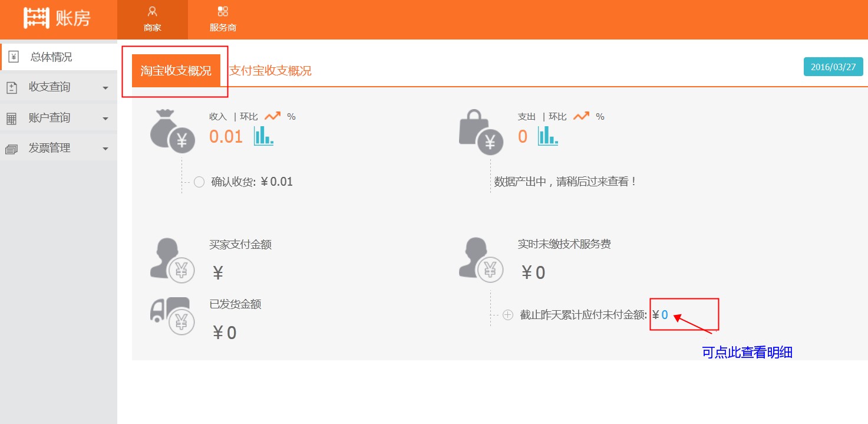868x424 pixels.
Task: Click the ¥0 value under 已发货金额
Action: point(225,333)
